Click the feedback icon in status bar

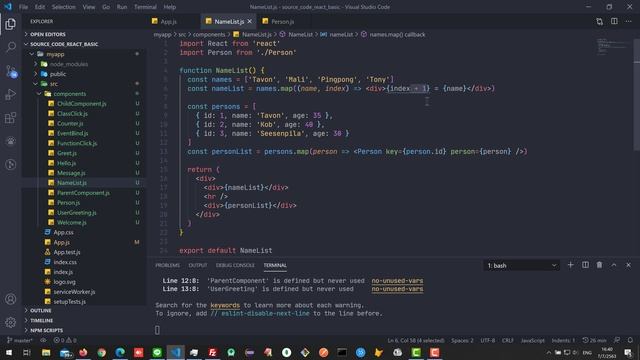[617, 340]
